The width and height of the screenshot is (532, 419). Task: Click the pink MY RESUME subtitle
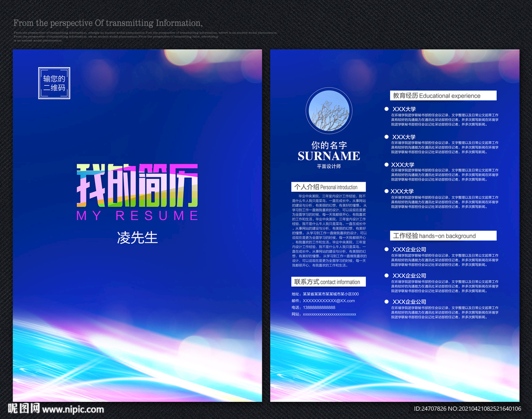click(137, 216)
